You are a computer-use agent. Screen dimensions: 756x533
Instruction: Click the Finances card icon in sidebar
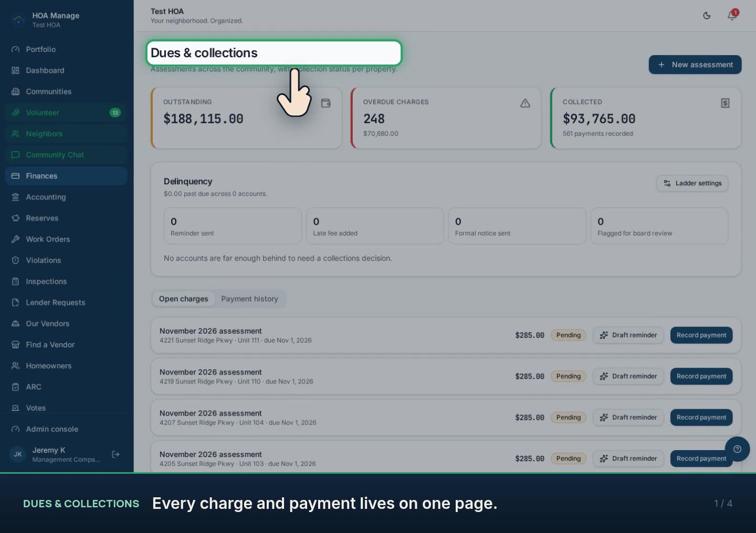(x=15, y=176)
